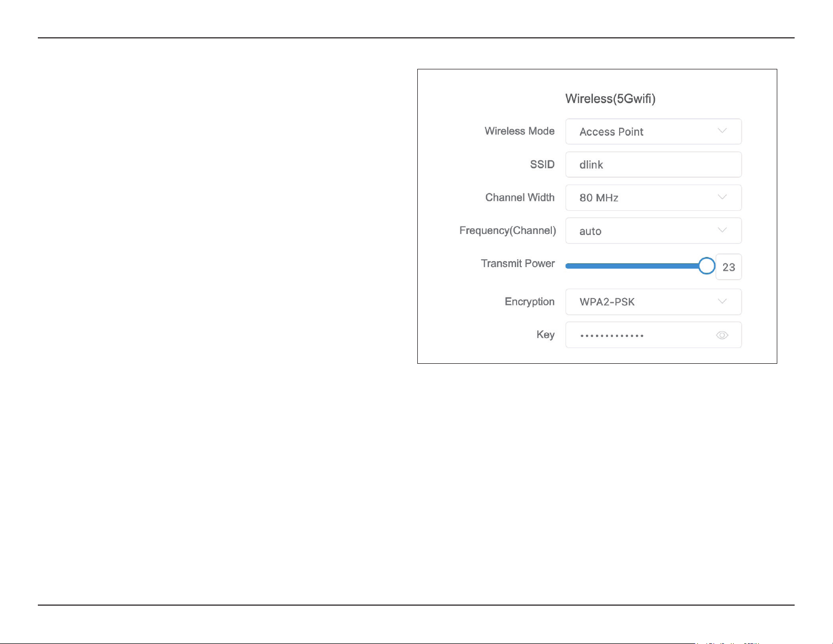Click the Transmit Power slider handle
Viewport: 833px width, 644px height.
tap(707, 266)
